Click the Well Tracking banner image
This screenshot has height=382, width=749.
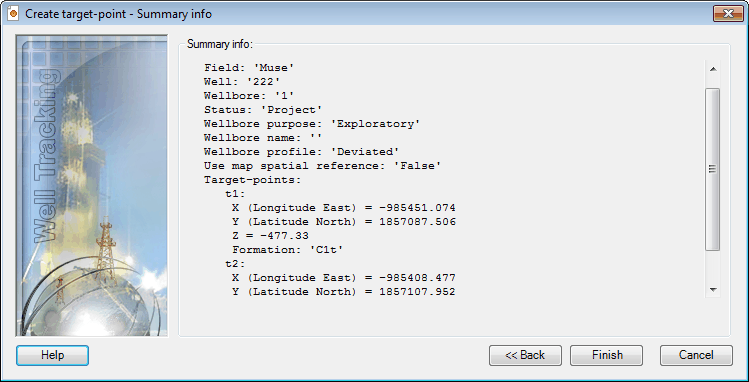[92, 185]
